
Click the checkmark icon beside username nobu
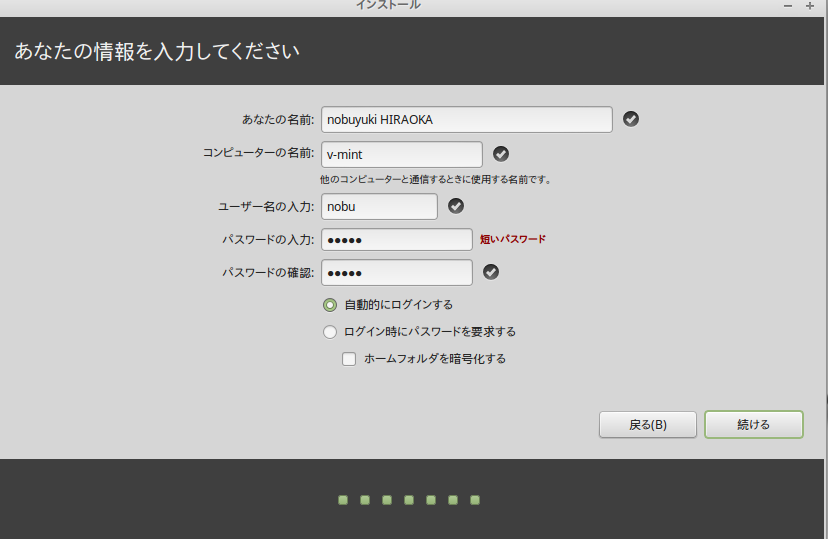click(456, 206)
